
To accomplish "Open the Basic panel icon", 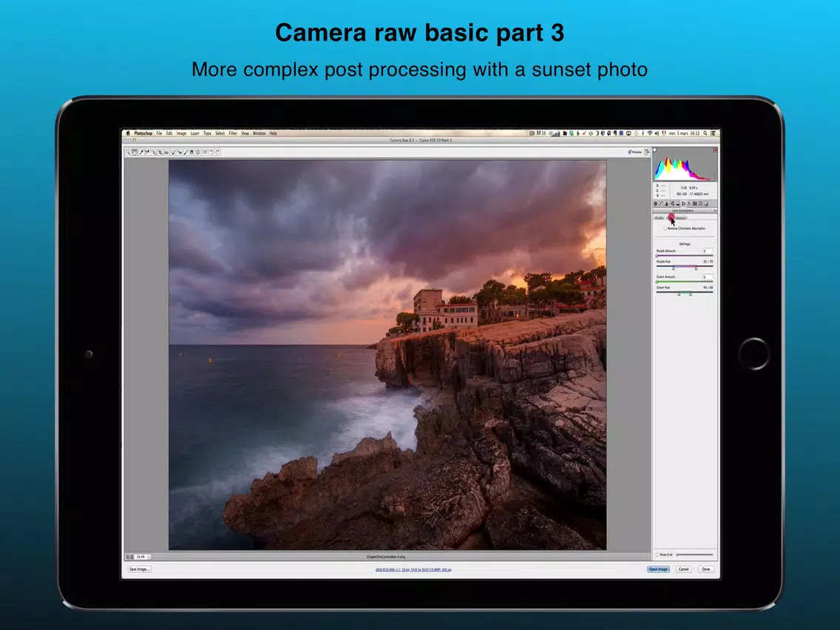I will [x=655, y=203].
